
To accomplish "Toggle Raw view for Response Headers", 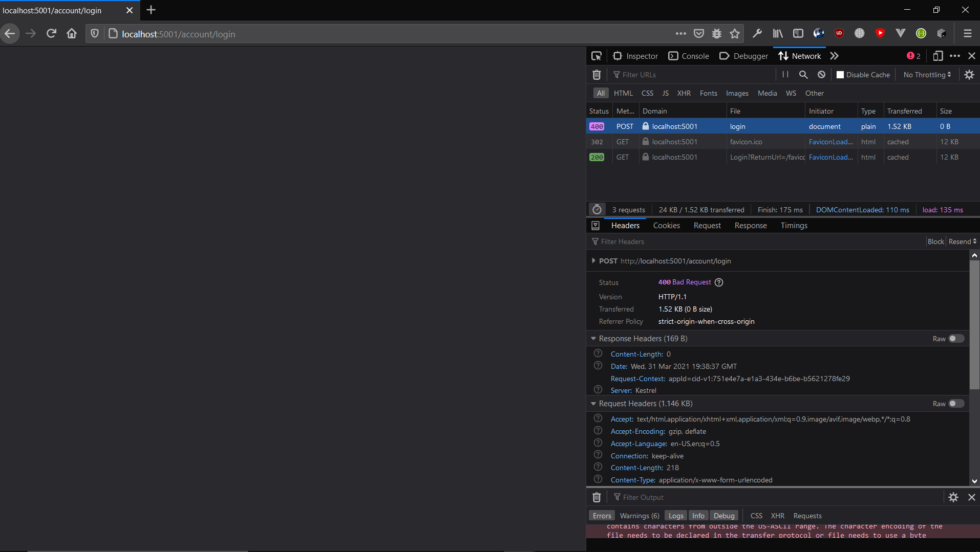I will tap(954, 338).
